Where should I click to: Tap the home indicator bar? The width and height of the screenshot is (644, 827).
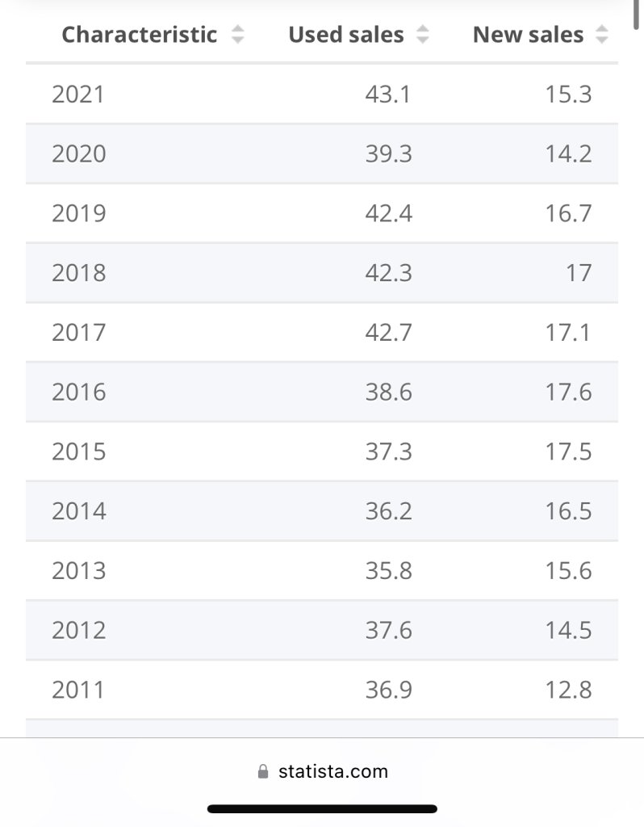point(322,809)
